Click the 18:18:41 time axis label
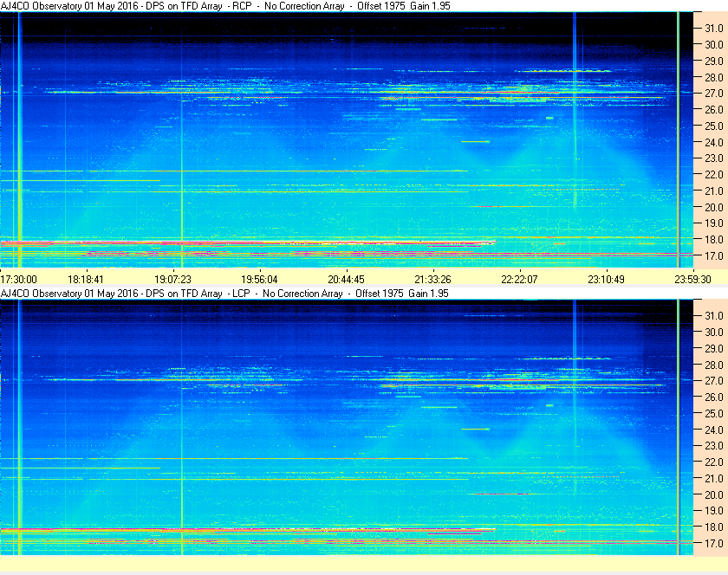 pyautogui.click(x=86, y=280)
